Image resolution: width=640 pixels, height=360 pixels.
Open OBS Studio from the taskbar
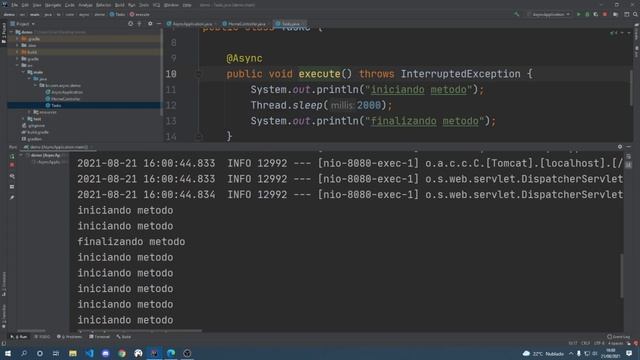click(187, 353)
